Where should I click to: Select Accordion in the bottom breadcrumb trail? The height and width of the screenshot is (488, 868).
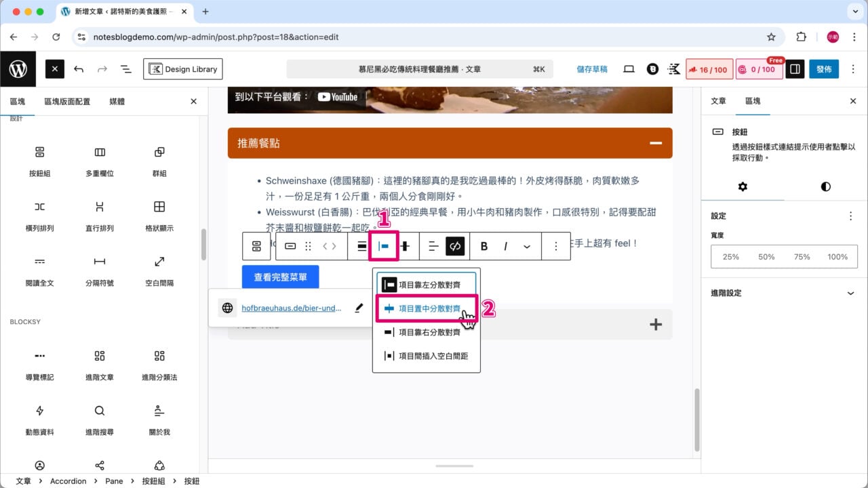[x=68, y=481]
